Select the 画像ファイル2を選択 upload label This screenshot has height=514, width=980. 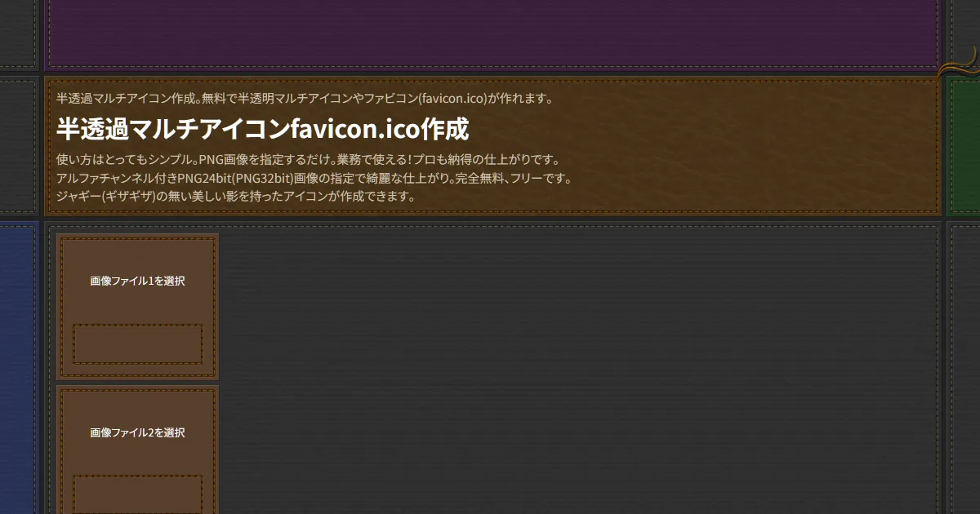137,432
